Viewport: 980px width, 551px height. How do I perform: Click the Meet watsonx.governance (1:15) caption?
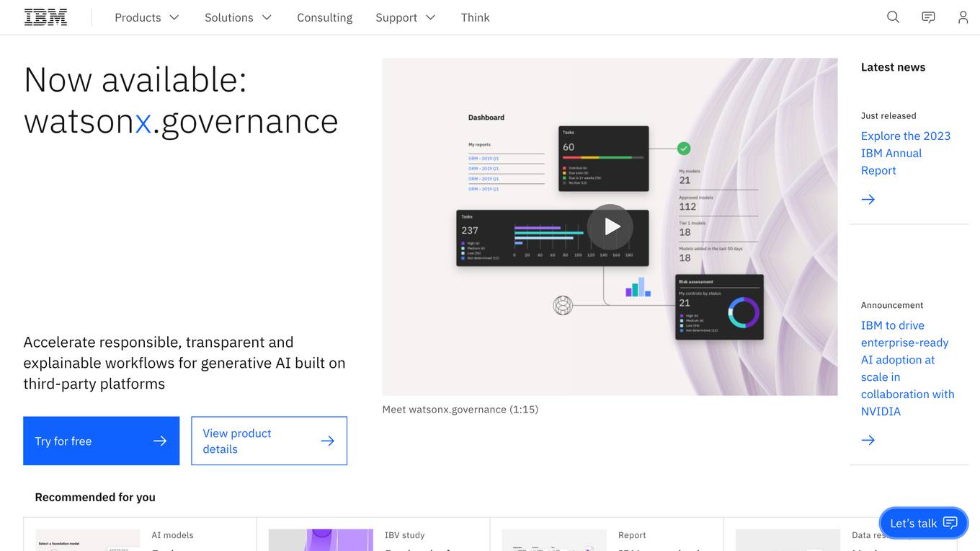pyautogui.click(x=460, y=409)
